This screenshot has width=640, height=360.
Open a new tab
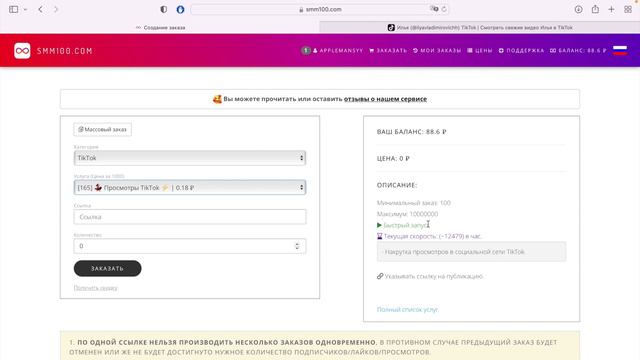[x=611, y=9]
